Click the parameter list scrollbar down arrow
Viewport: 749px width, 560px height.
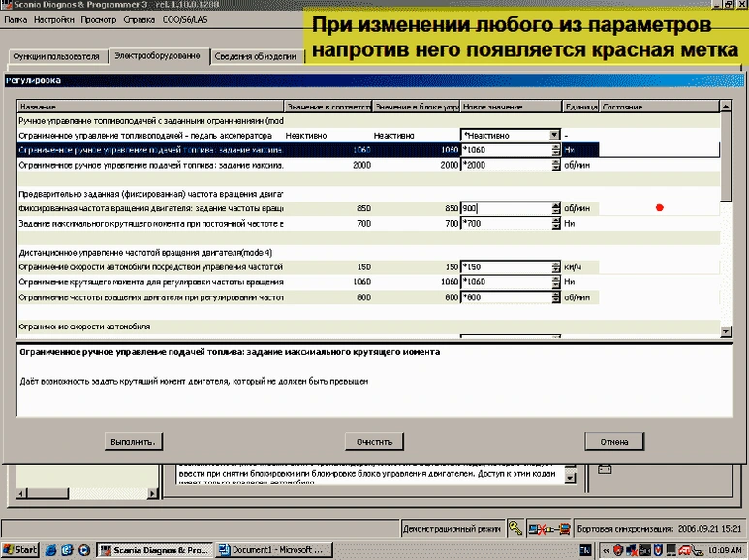click(x=724, y=331)
